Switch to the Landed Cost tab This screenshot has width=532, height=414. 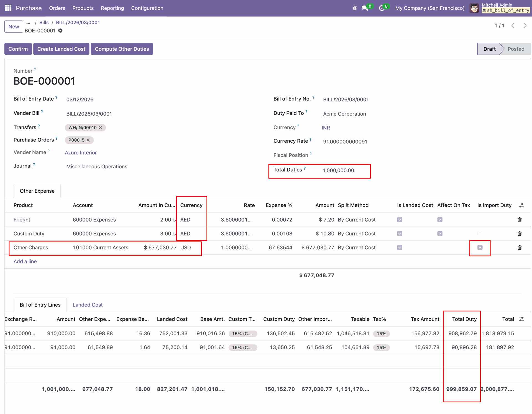pyautogui.click(x=88, y=305)
